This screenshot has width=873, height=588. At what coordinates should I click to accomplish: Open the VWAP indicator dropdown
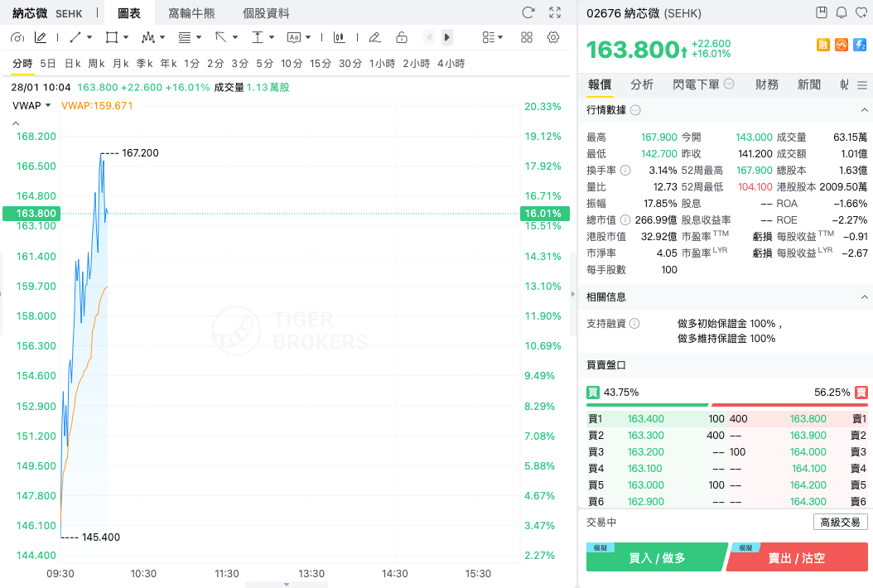(x=32, y=105)
